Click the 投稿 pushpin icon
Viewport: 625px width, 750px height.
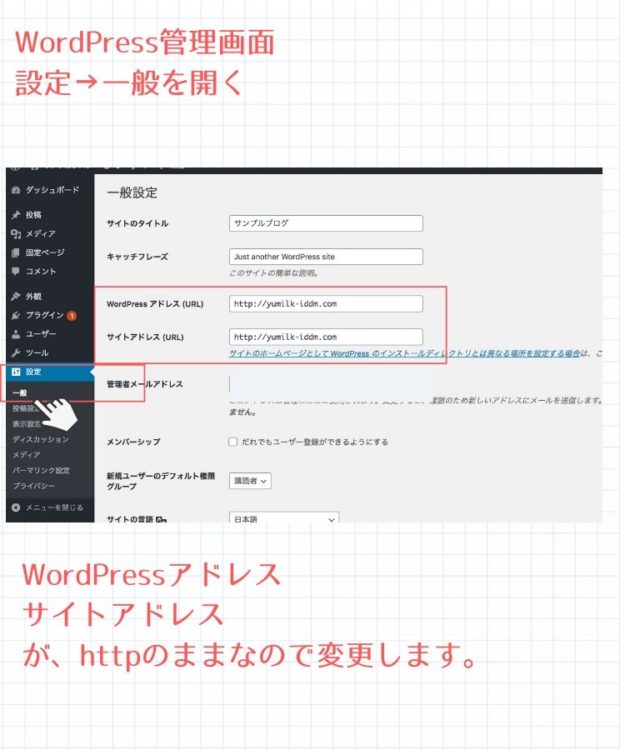tap(16, 215)
